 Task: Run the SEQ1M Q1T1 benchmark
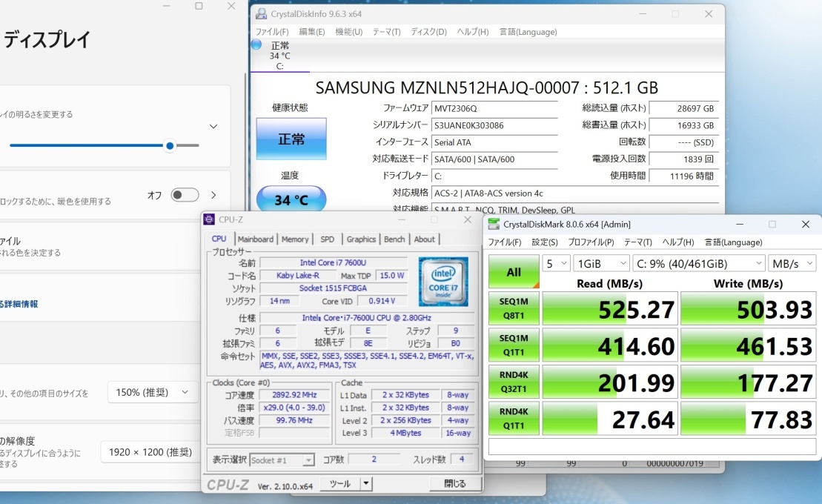click(514, 345)
